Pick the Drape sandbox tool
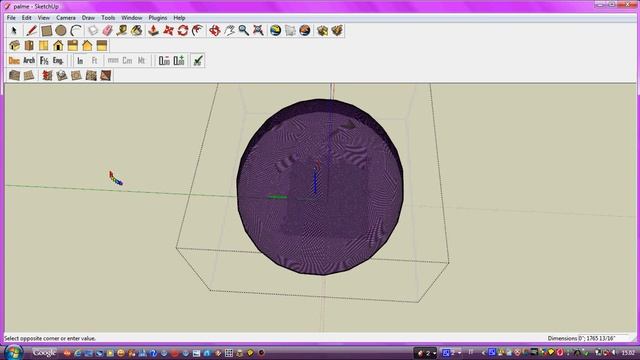Viewport: 640px width, 360px height. [x=76, y=76]
